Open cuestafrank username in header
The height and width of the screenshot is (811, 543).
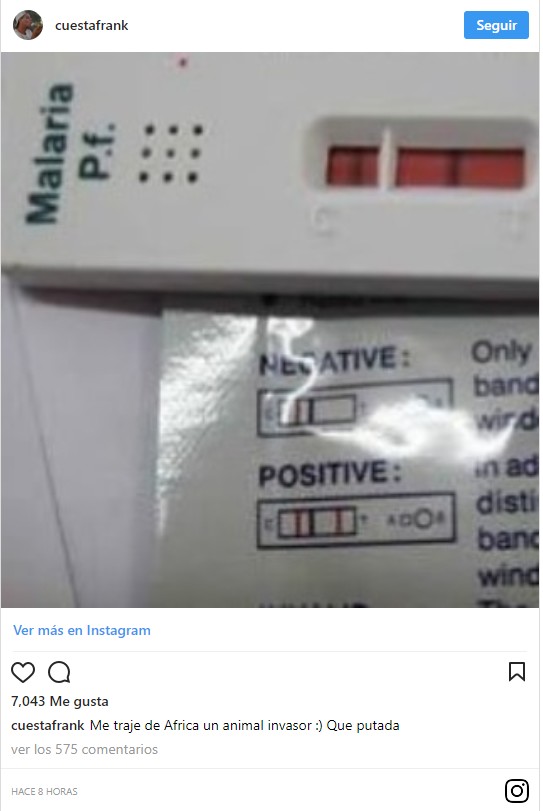(92, 25)
